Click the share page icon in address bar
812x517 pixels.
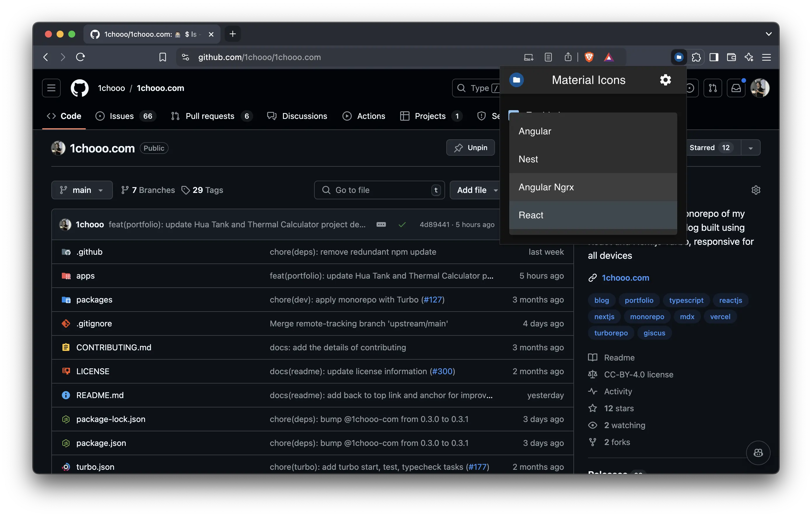568,57
